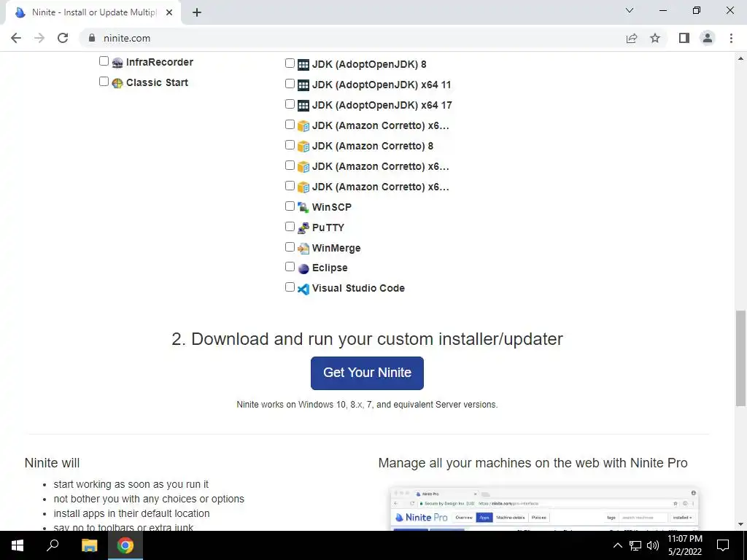Open a new browser tab

click(x=197, y=12)
